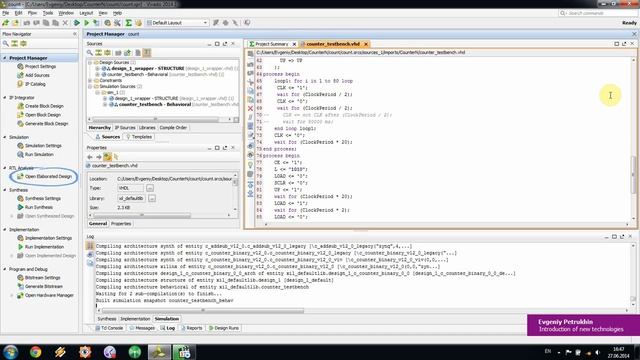Open Chrome from the Windows taskbar
The height and width of the screenshot is (360, 640).
tap(36, 352)
